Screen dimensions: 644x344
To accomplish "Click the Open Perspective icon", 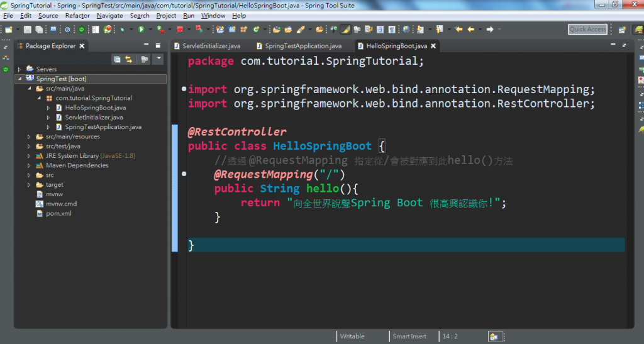I will [622, 30].
